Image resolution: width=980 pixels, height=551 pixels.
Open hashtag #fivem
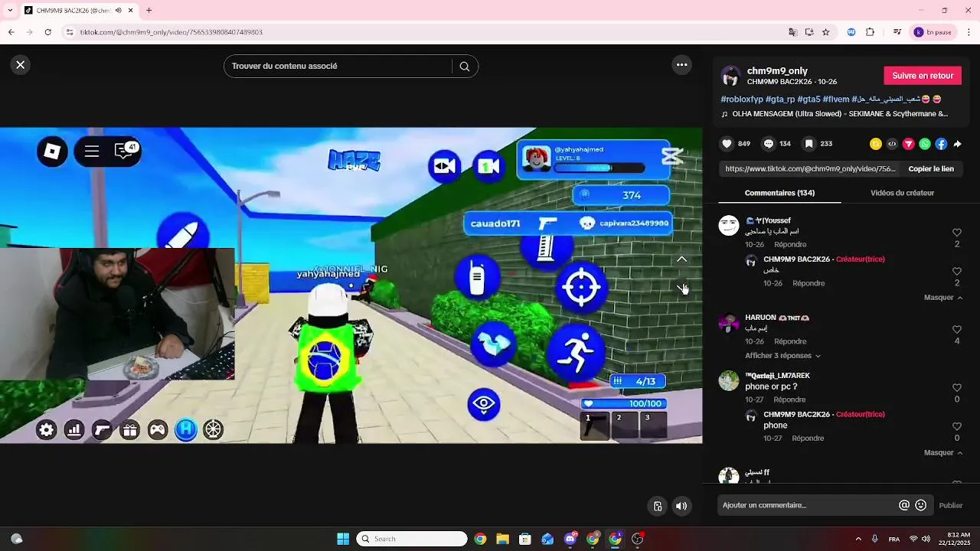tap(836, 99)
